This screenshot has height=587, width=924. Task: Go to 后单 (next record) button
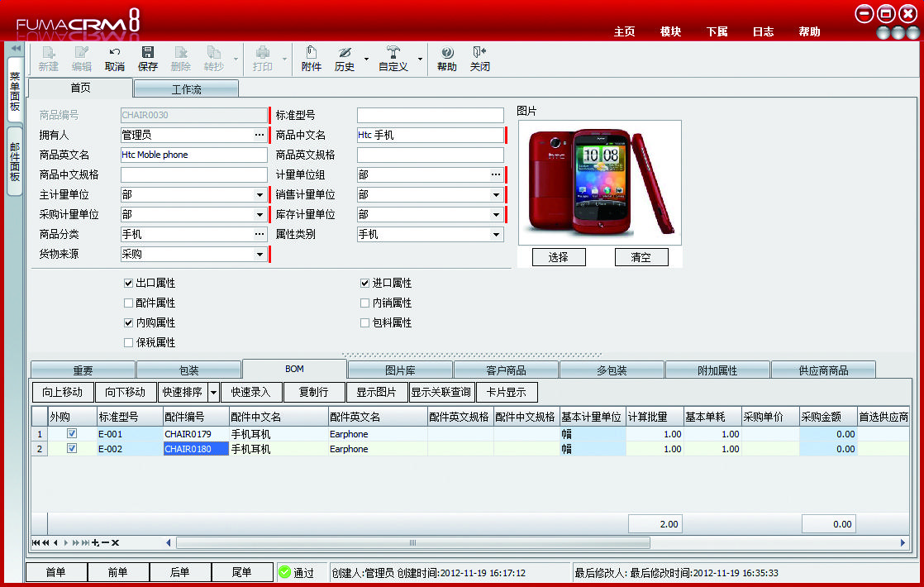click(179, 571)
